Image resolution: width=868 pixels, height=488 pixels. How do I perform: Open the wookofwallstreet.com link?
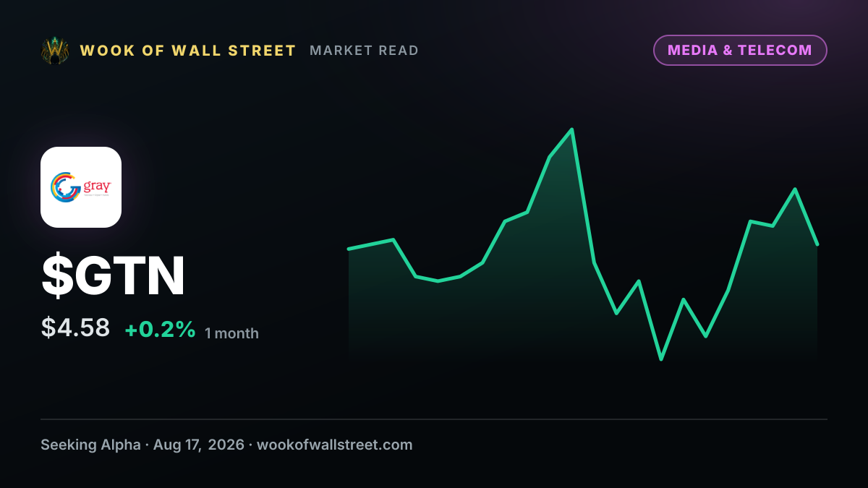335,445
